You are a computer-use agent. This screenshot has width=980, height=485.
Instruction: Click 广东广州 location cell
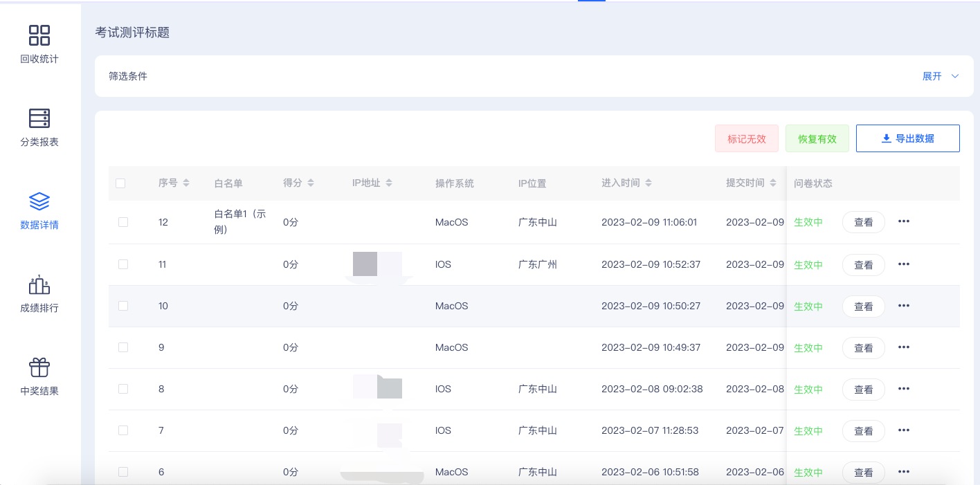[x=538, y=264]
